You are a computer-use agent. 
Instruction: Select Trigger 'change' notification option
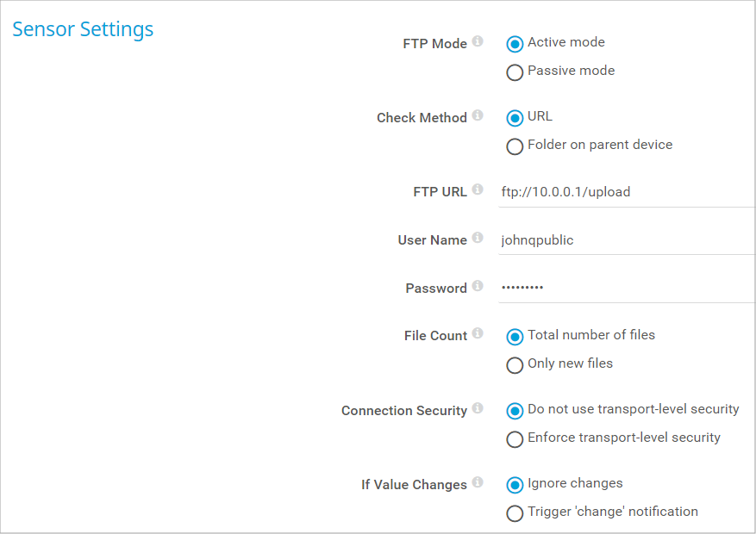point(515,513)
